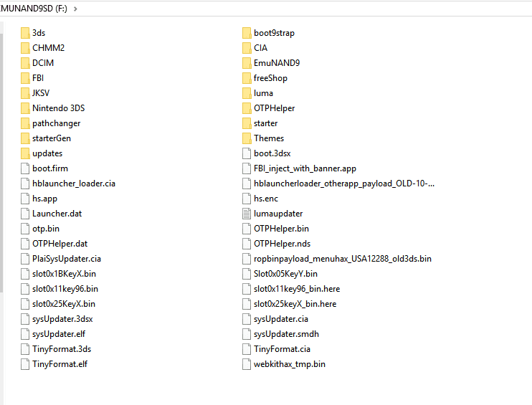Select the file name PlaiSysUpdater.cia
Screen dimensions: 532x405
pos(67,259)
